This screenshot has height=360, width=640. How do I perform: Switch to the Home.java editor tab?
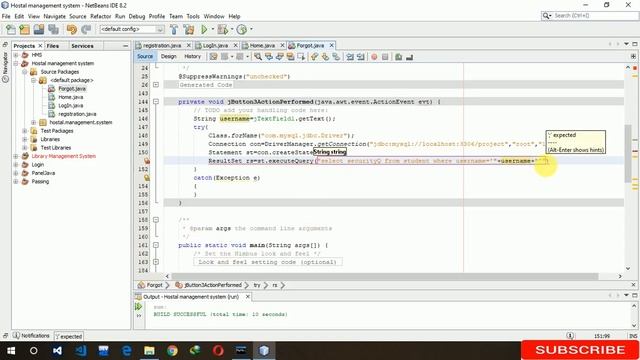262,46
